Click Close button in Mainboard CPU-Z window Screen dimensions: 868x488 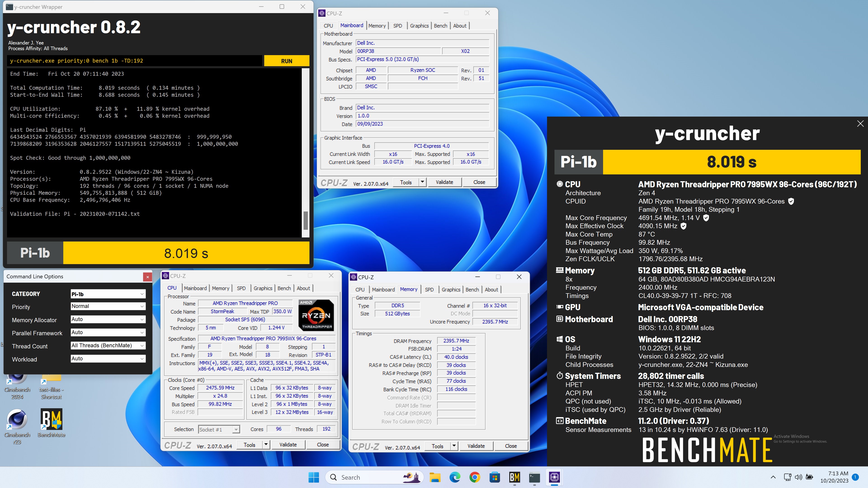pyautogui.click(x=479, y=182)
